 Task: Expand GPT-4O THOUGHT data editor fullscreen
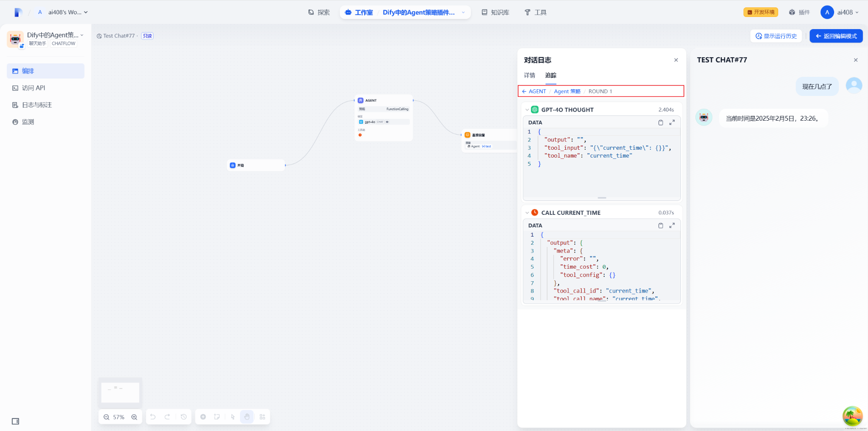[672, 122]
